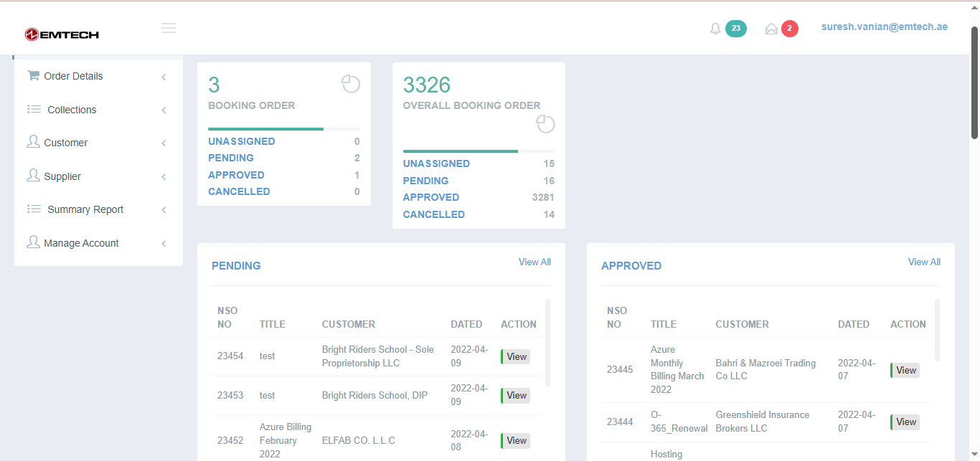Image resolution: width=980 pixels, height=461 pixels.
Task: Click the Supplier person icon
Action: [33, 176]
